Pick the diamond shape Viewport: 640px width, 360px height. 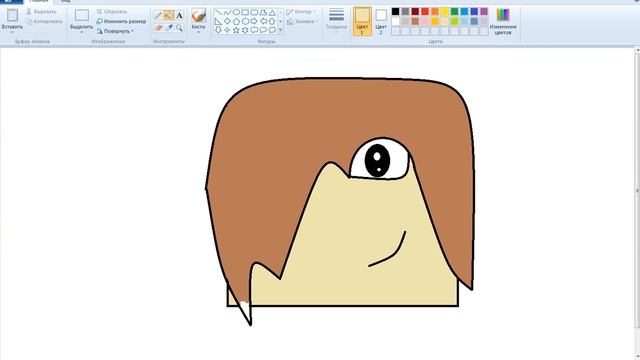click(227, 21)
